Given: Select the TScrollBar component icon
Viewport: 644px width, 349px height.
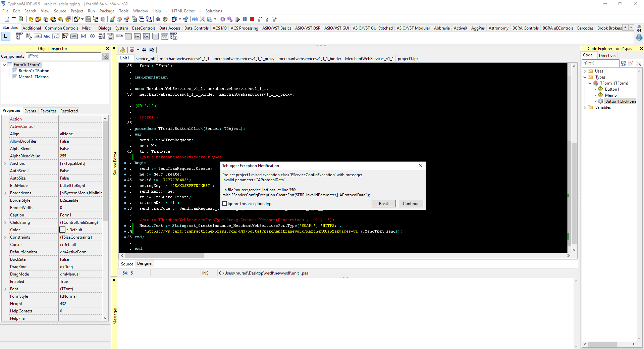Looking at the screenshot, I should click(119, 36).
